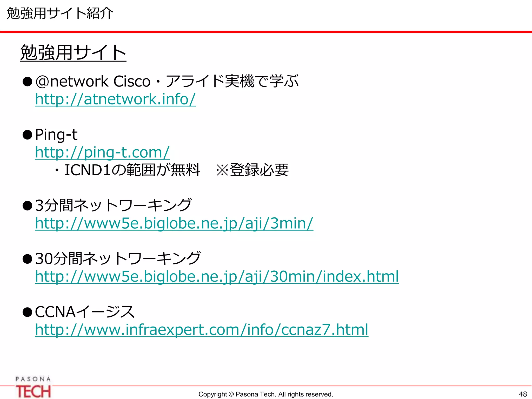Visit the infraexpert.com ccnaz7.html link

click(202, 330)
